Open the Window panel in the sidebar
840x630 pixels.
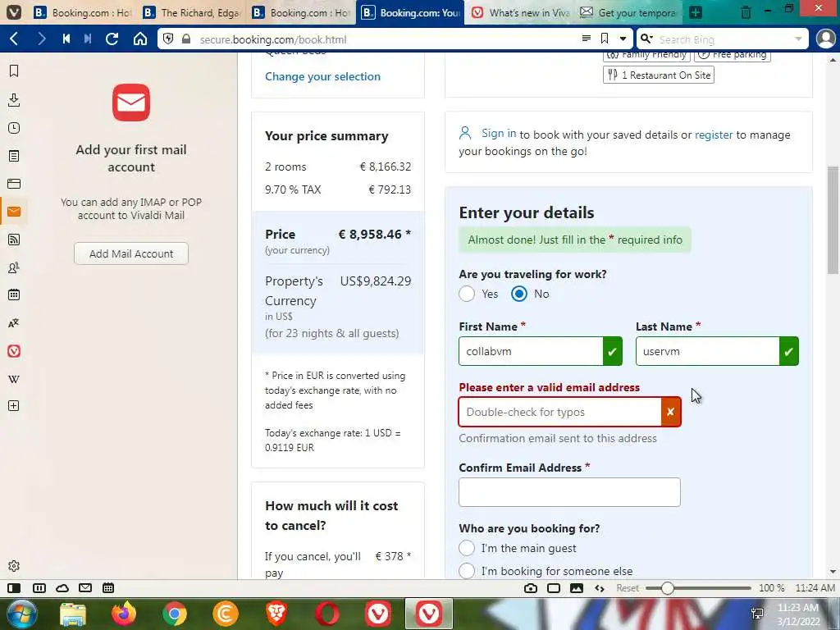pos(14,184)
